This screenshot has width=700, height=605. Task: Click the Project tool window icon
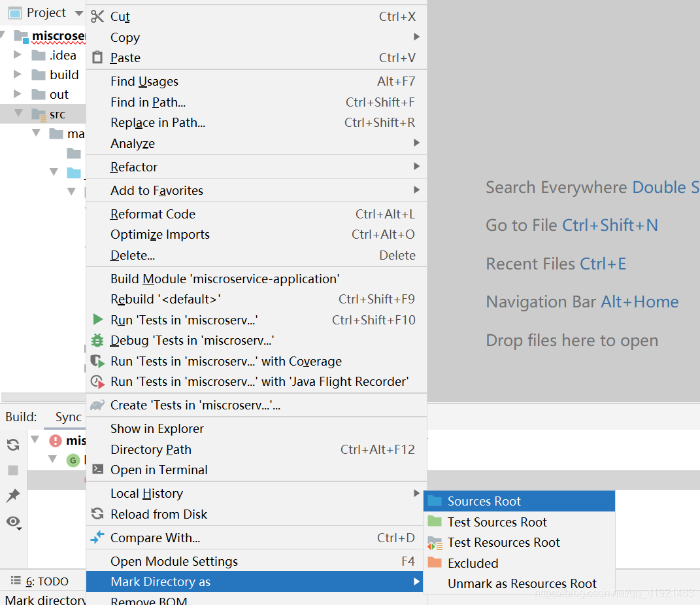pyautogui.click(x=15, y=13)
